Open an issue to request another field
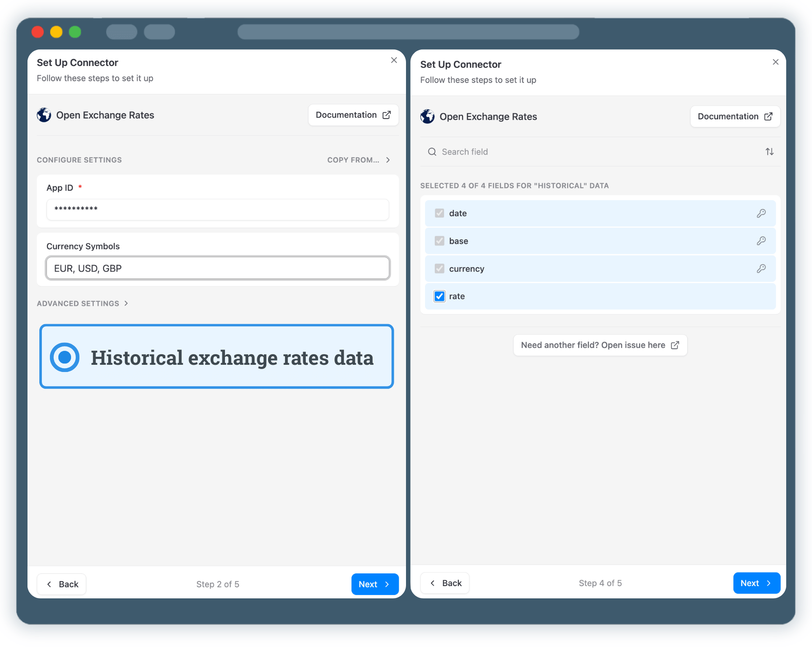This screenshot has height=661, width=812. point(600,345)
